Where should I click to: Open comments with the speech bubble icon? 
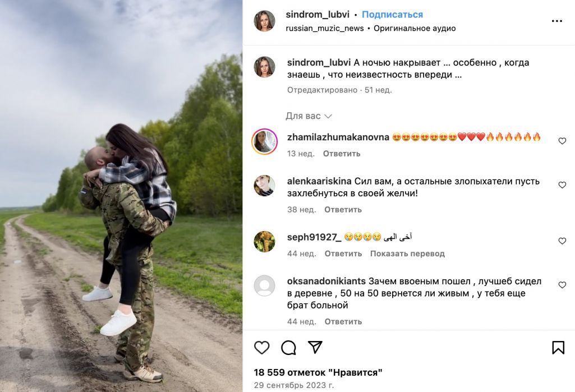(288, 347)
